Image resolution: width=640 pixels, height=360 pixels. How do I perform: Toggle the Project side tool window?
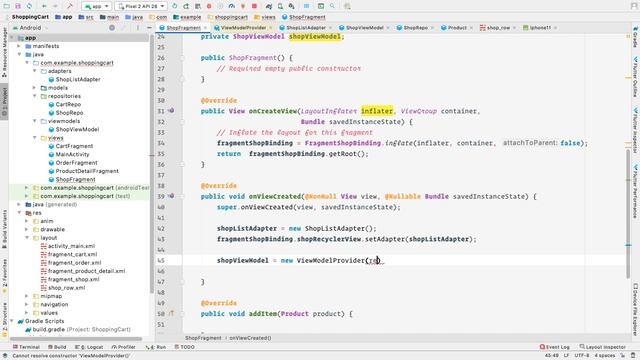point(4,101)
